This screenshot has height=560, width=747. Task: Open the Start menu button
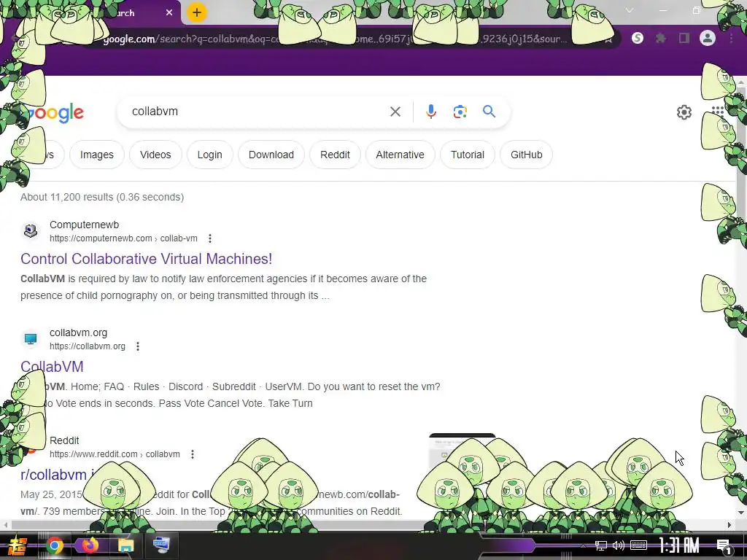[17, 545]
